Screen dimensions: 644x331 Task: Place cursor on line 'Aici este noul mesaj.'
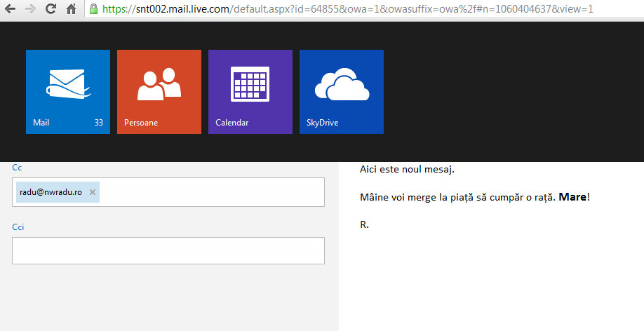407,169
